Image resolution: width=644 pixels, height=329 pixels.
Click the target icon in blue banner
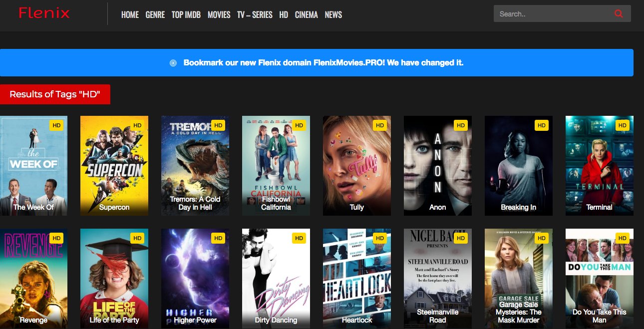[173, 63]
